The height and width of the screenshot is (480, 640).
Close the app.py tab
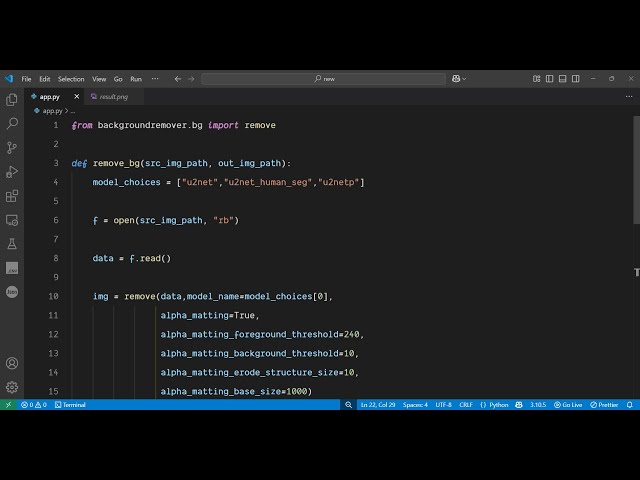76,97
